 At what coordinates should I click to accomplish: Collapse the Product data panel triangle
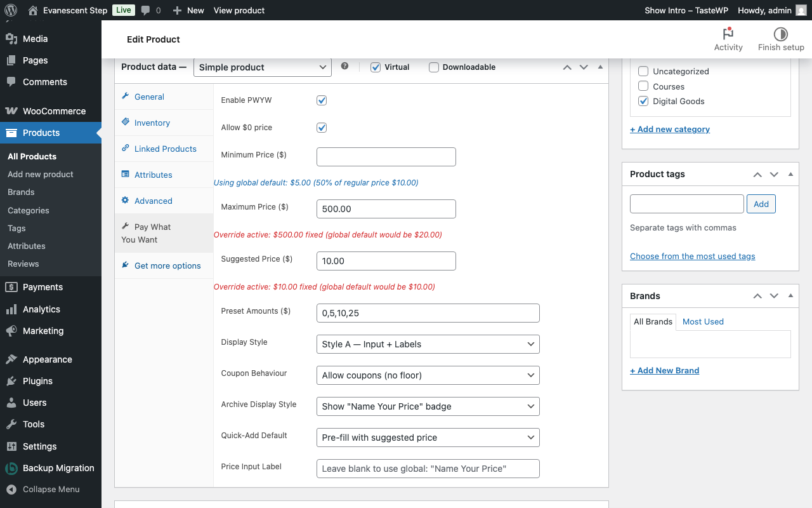(x=600, y=67)
